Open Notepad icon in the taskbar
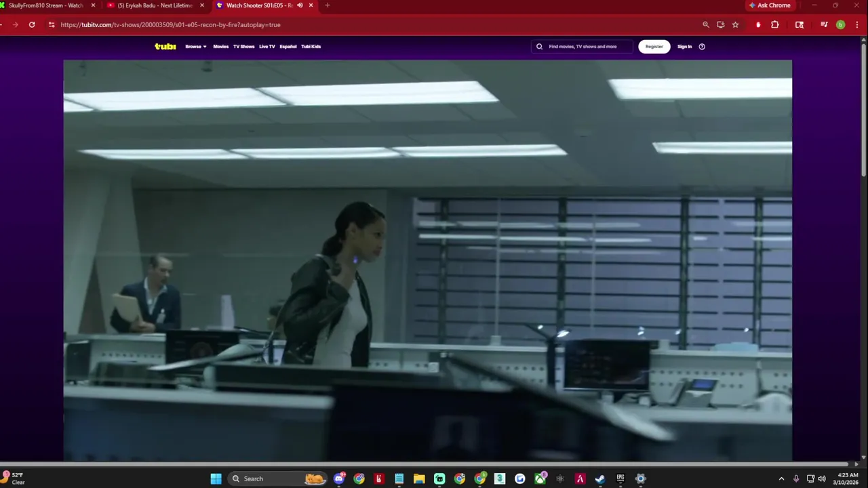 (x=399, y=479)
